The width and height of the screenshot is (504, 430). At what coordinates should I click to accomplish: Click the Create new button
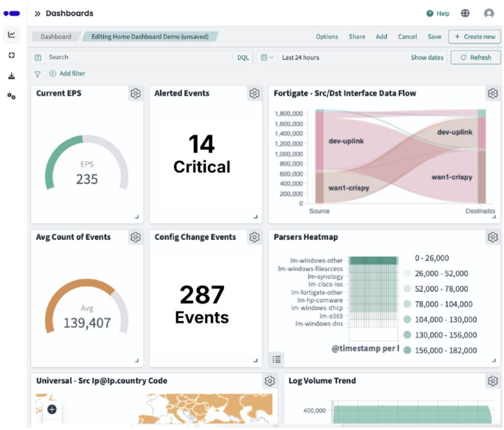tap(474, 36)
